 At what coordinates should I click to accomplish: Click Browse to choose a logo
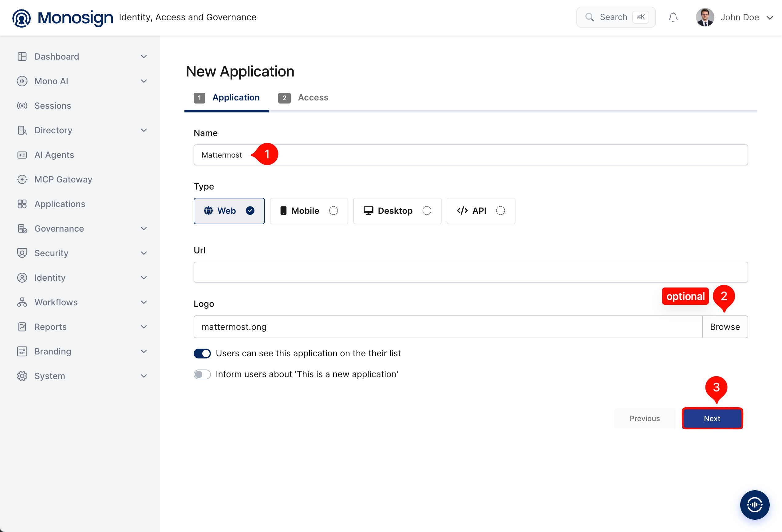click(x=725, y=327)
